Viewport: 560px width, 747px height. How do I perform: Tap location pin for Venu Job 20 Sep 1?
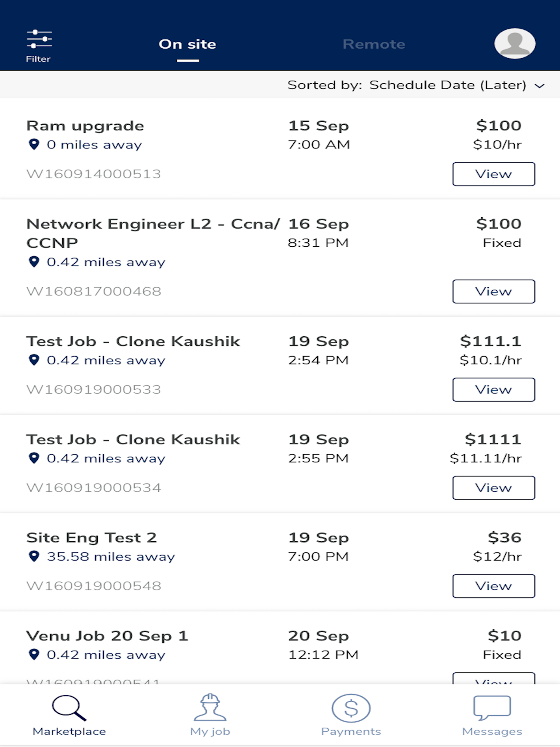point(34,655)
